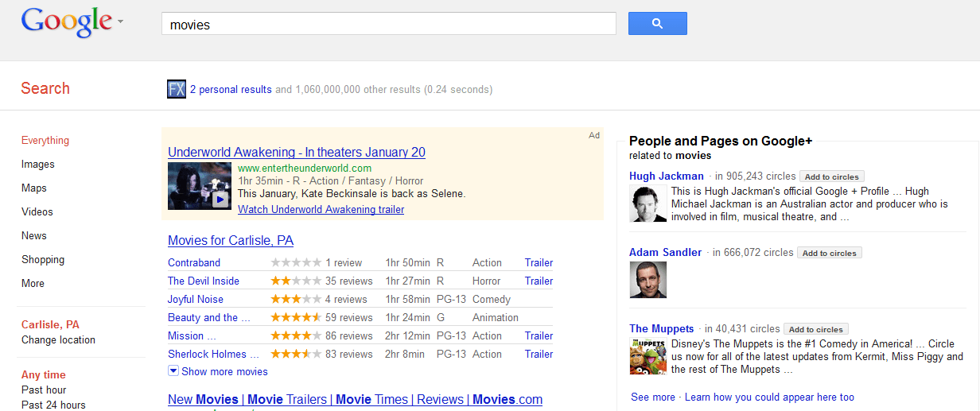Add Adam Sandler to circles

coord(830,254)
